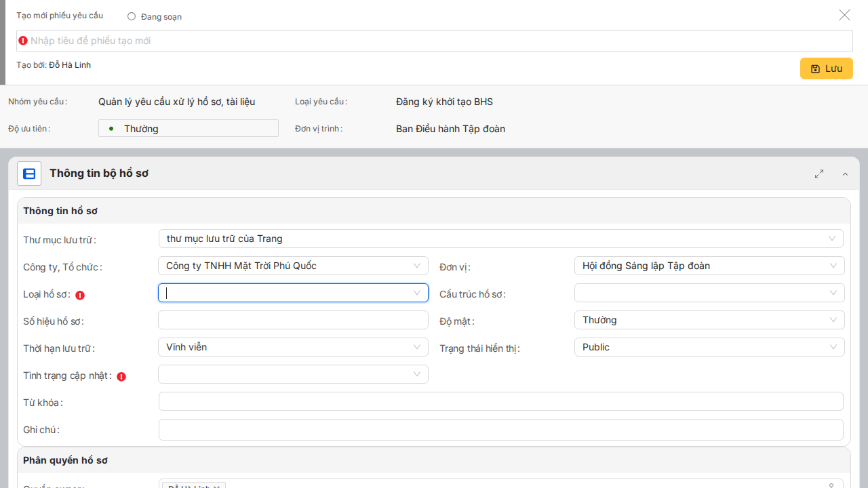Select the Đang soạn radio button
This screenshot has height=488, width=868.
click(x=132, y=16)
